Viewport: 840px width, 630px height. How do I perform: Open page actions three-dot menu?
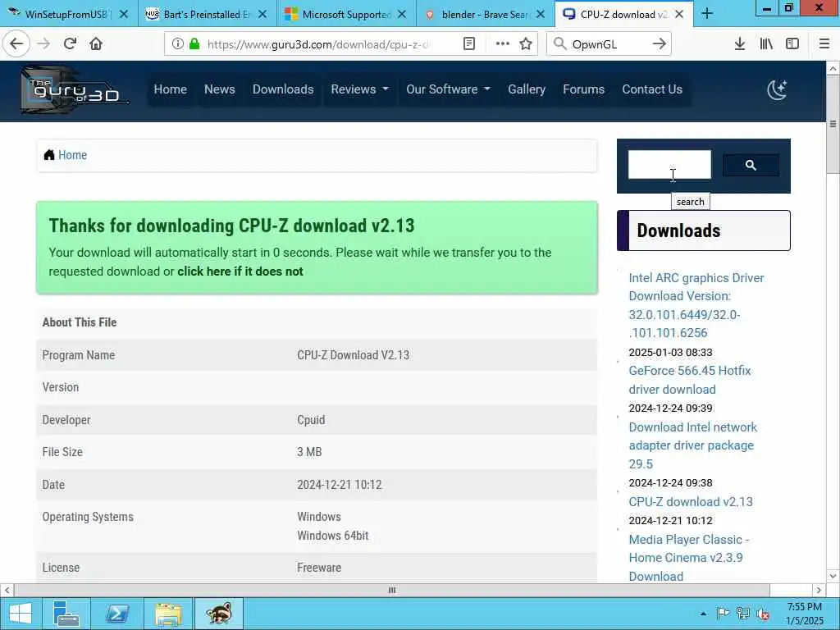(x=503, y=44)
